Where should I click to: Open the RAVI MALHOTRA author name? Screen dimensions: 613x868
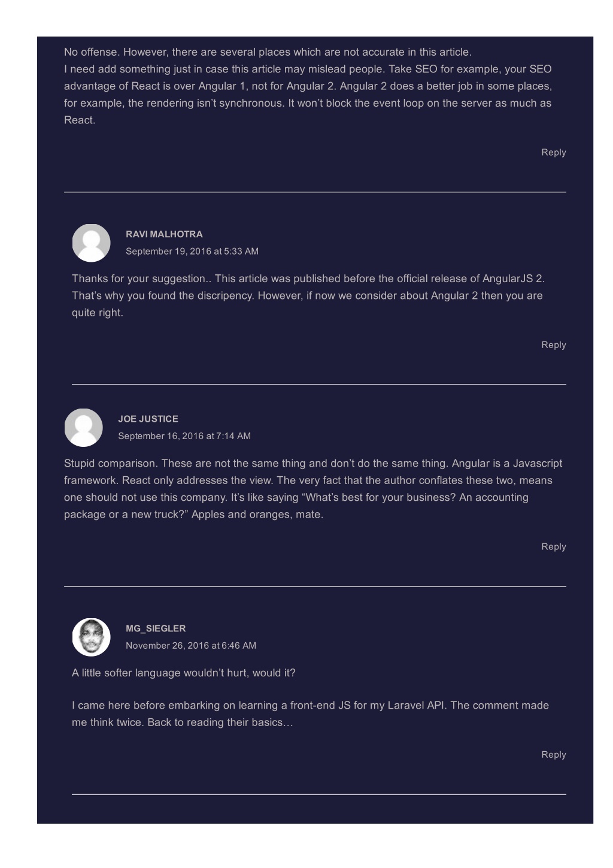point(164,234)
